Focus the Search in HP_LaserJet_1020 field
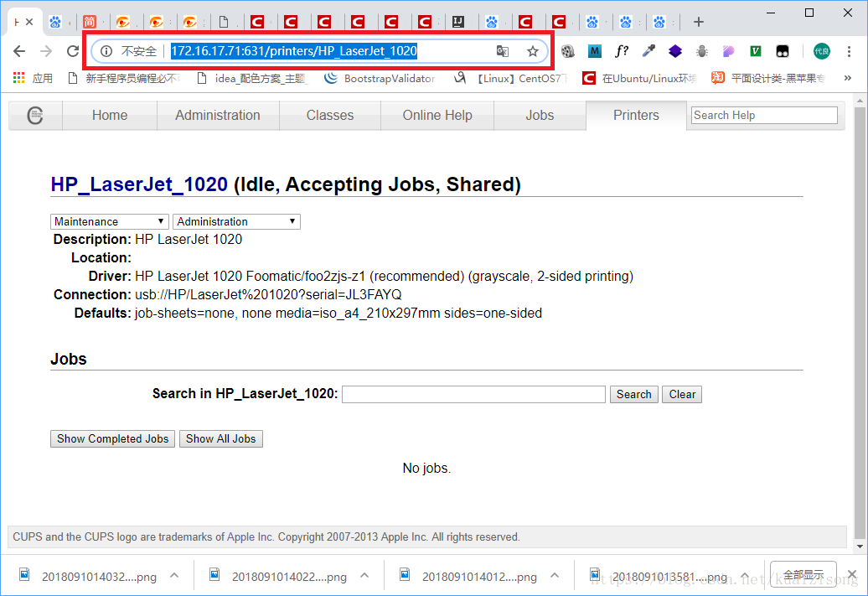The height and width of the screenshot is (596, 868). pyautogui.click(x=473, y=394)
